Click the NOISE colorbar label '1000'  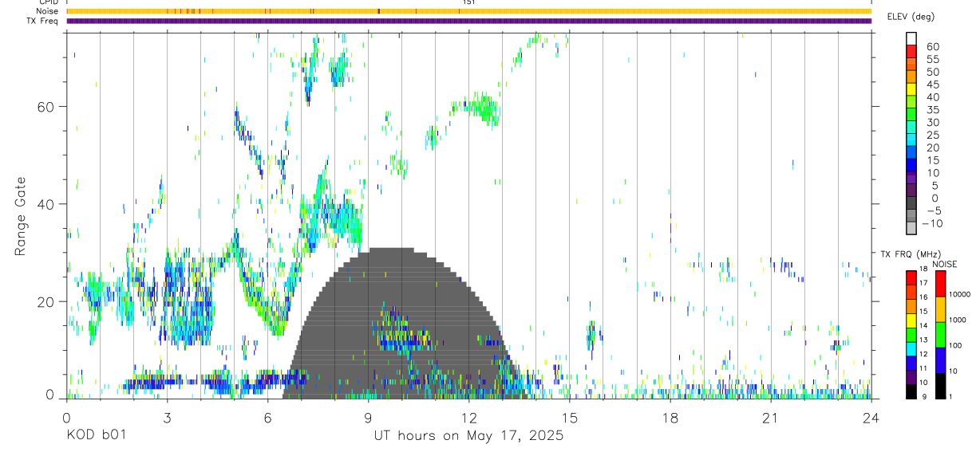[x=958, y=320]
